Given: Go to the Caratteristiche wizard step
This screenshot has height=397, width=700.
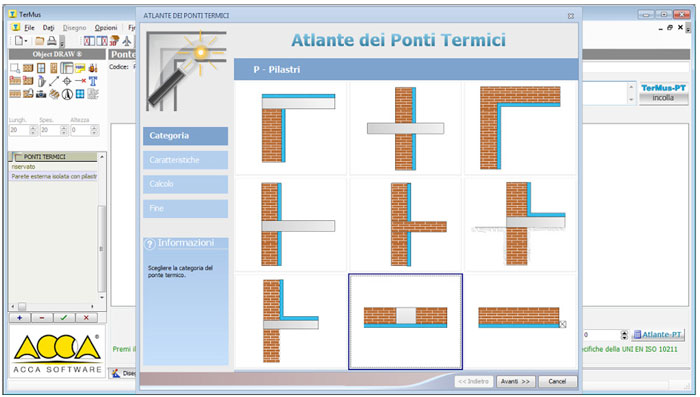Looking at the screenshot, I should click(x=185, y=160).
